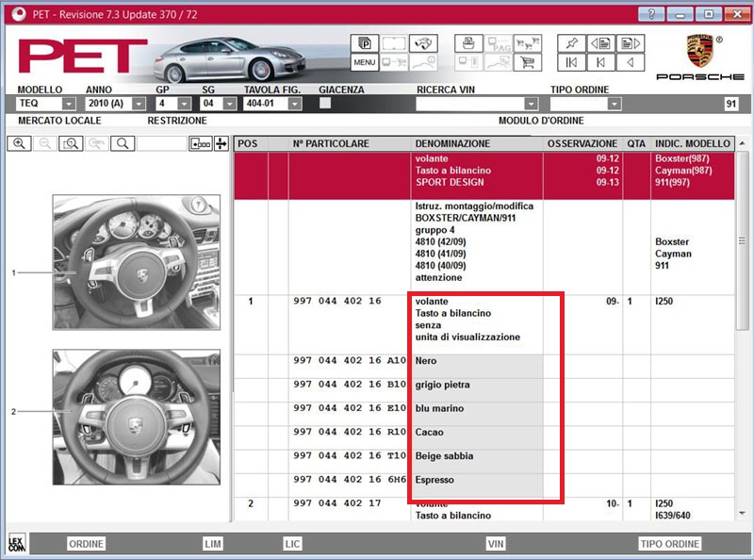Click the illustration picture icon
754x560 pixels.
click(498, 62)
